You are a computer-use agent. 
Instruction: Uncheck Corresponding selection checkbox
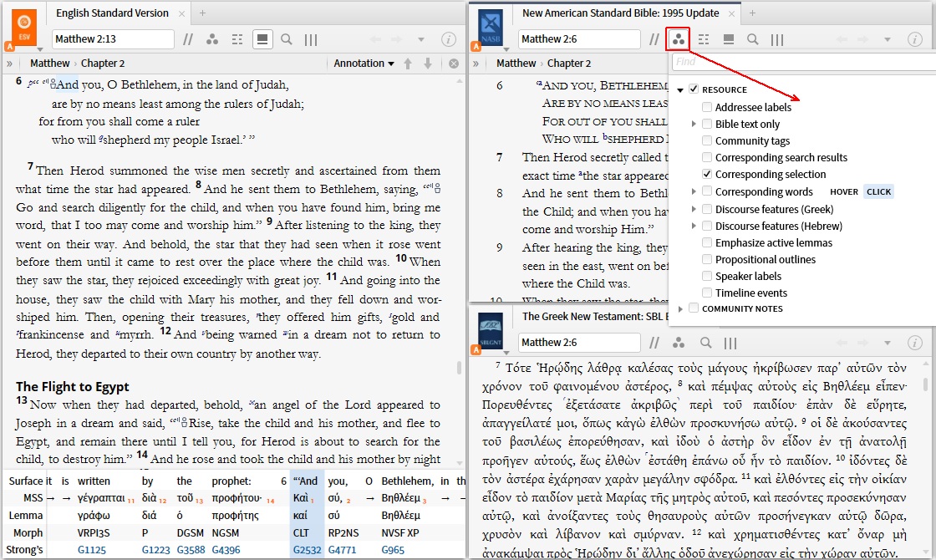pos(707,174)
